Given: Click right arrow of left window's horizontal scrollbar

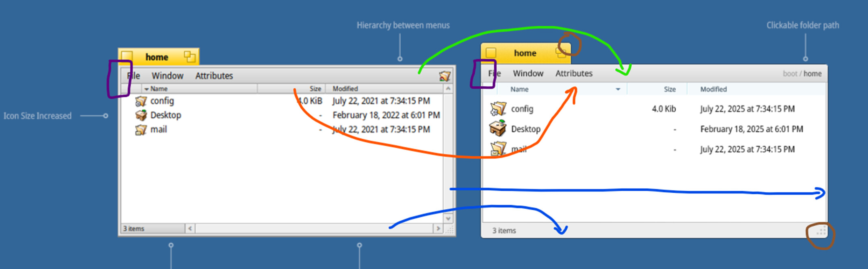Looking at the screenshot, I should pos(438,228).
